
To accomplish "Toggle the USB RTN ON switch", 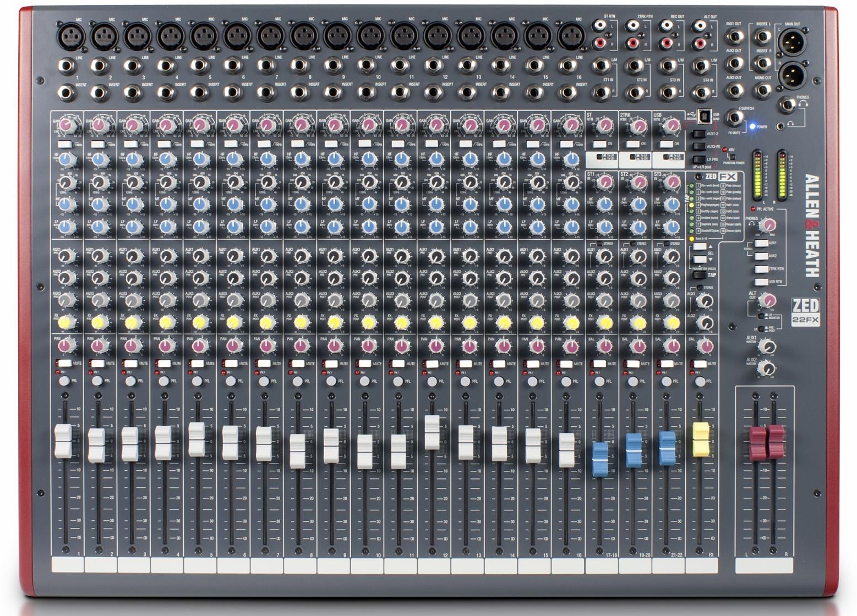I will (x=666, y=144).
